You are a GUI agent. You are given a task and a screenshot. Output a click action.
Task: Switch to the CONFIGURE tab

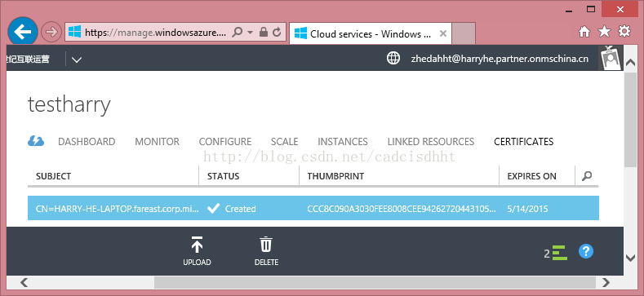tap(225, 142)
